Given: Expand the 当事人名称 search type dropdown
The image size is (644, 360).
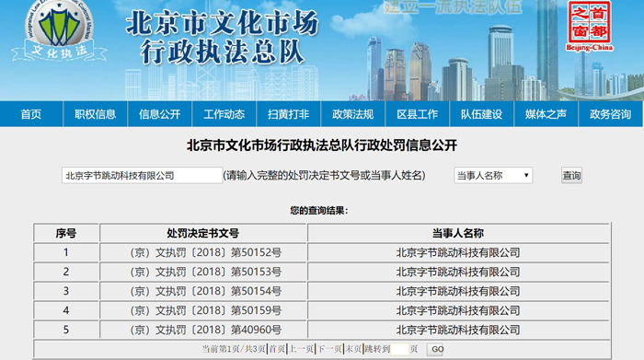Looking at the screenshot, I should pos(493,176).
